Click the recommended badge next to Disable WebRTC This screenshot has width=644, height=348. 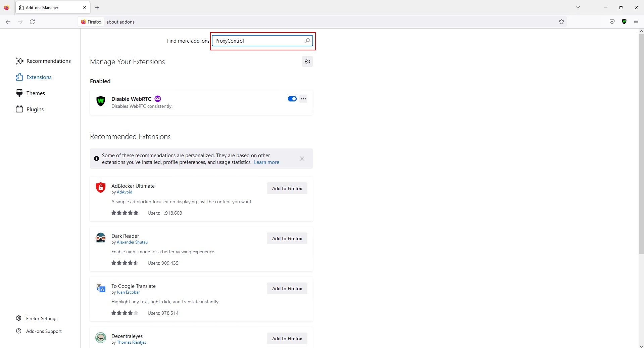pyautogui.click(x=158, y=99)
